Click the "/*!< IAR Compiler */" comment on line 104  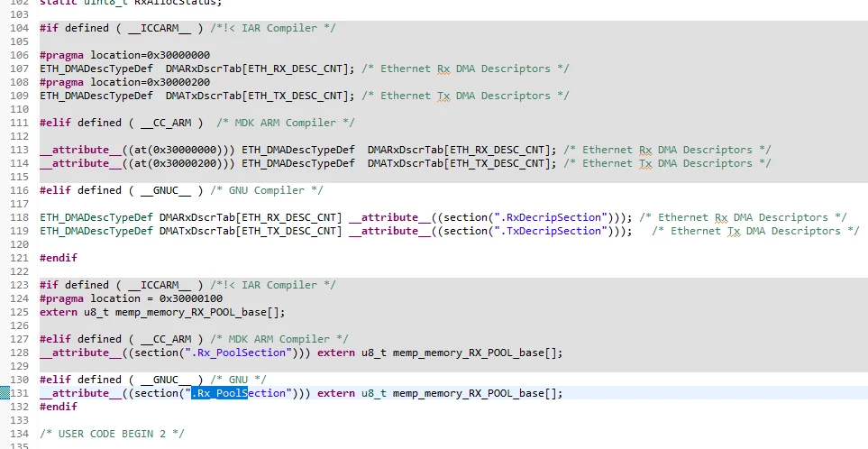[x=273, y=28]
